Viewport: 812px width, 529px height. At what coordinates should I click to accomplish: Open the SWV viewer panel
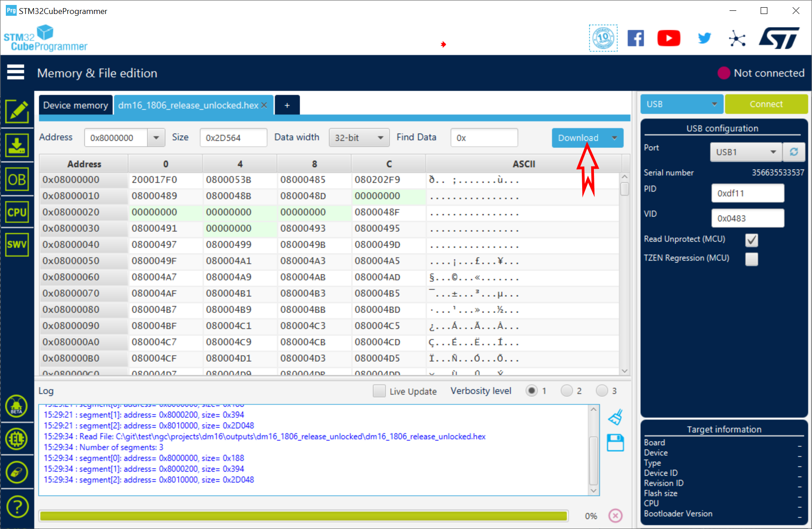tap(17, 244)
